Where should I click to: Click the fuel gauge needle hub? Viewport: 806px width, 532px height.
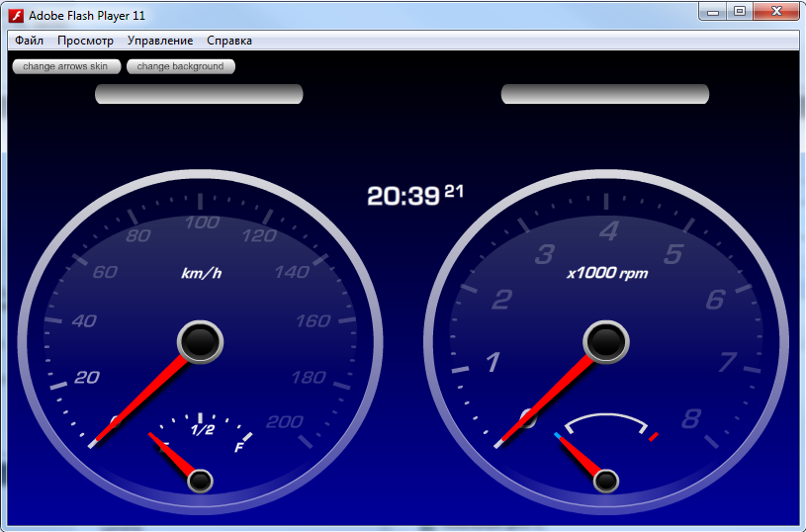tap(201, 482)
